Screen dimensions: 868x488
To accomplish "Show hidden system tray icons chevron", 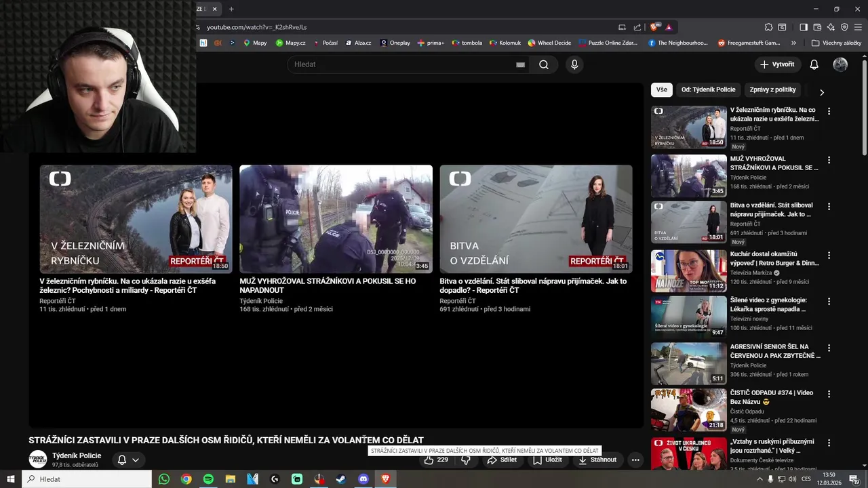I will pos(759,479).
